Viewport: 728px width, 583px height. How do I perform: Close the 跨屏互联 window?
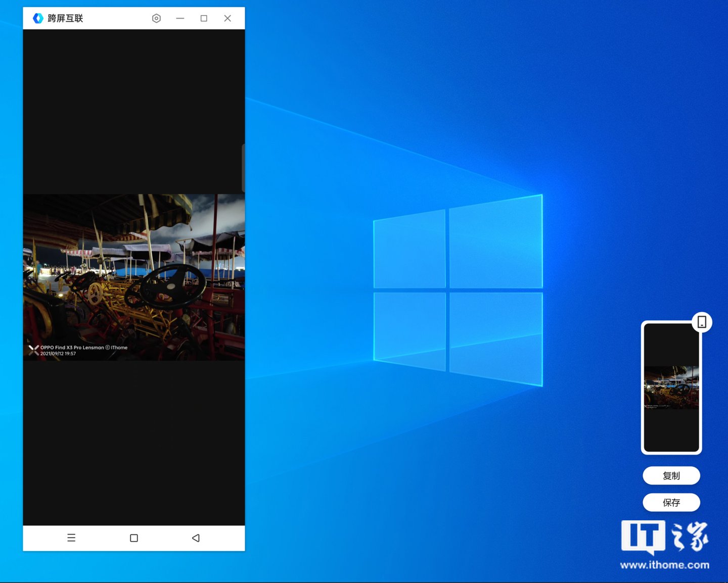point(227,18)
